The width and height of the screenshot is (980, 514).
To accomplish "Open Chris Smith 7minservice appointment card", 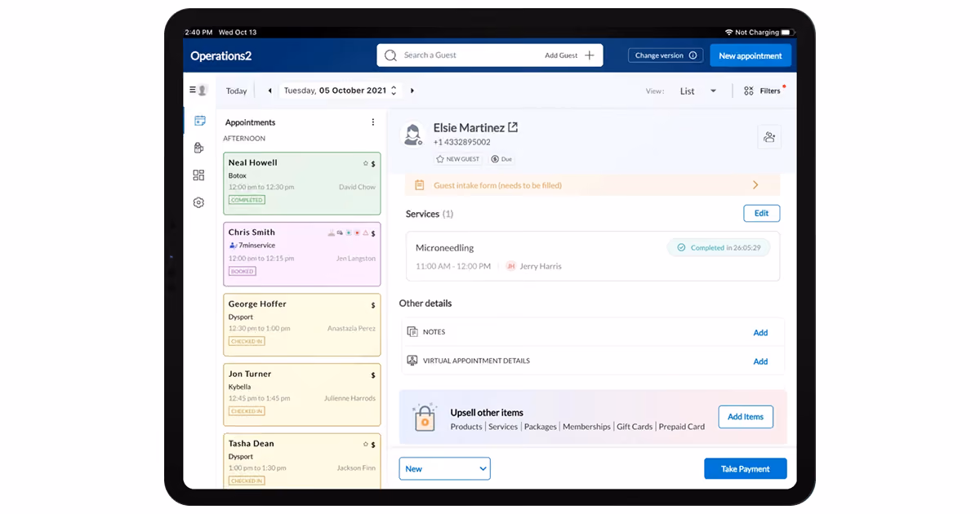I will point(302,254).
